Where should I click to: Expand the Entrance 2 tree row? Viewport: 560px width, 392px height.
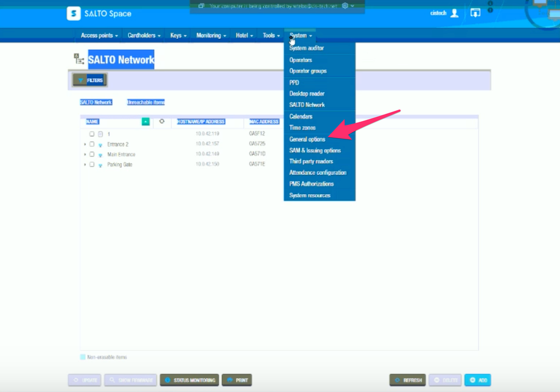click(85, 144)
